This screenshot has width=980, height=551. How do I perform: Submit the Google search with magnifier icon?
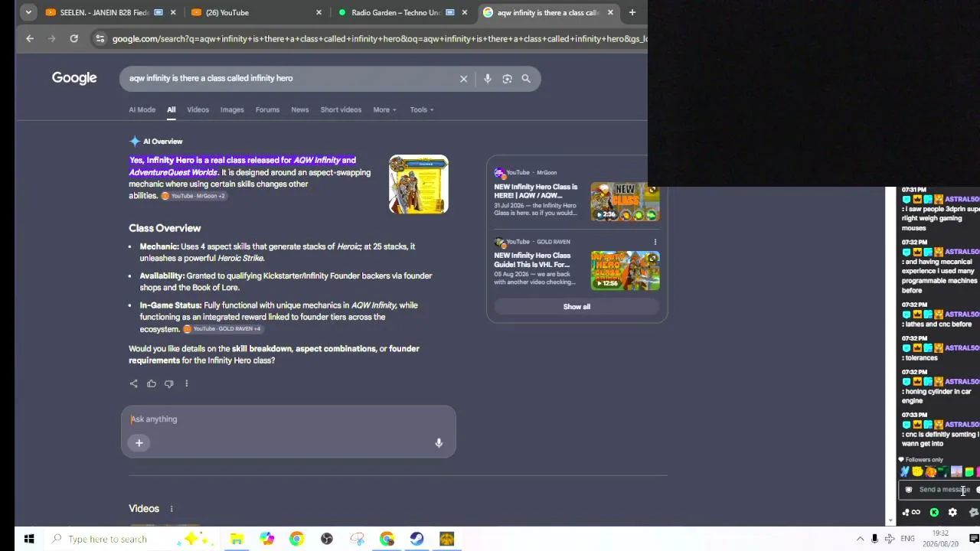(x=526, y=78)
